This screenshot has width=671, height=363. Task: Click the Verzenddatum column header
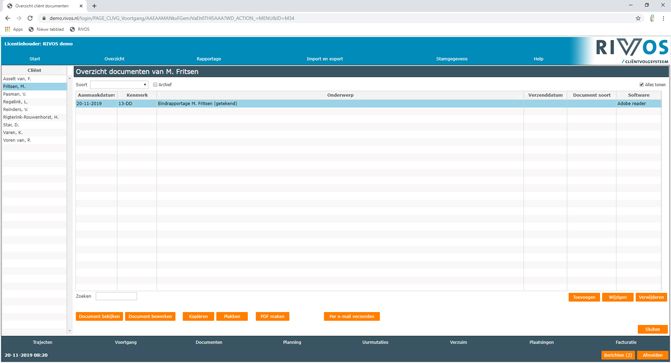click(545, 95)
